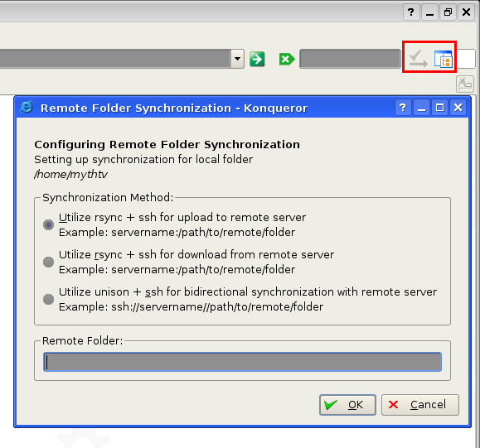Focus the Remote Folder text field
This screenshot has width=480, height=448.
point(242,362)
